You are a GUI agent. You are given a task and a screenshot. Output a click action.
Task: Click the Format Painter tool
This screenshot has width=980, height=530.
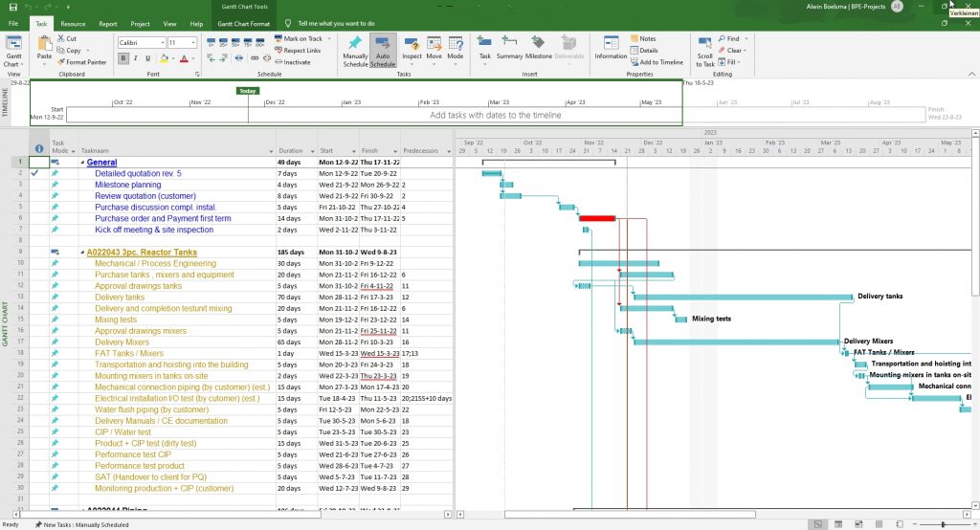point(81,62)
